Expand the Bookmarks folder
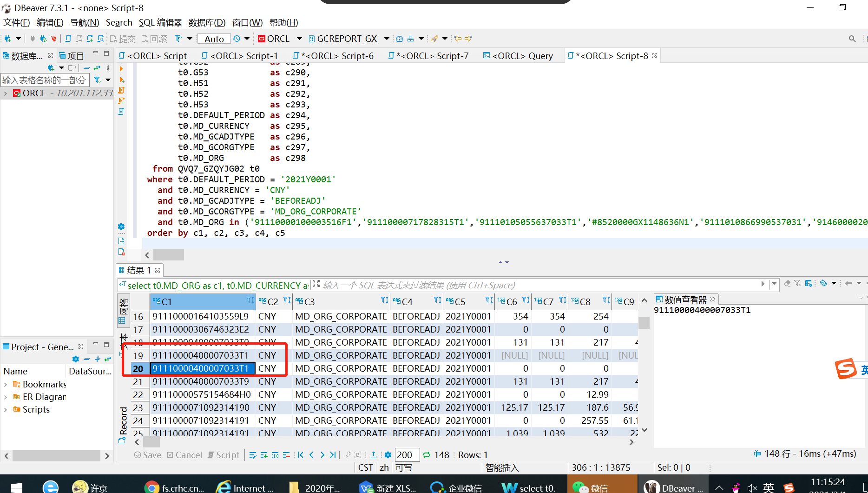The height and width of the screenshot is (493, 868). [5, 384]
